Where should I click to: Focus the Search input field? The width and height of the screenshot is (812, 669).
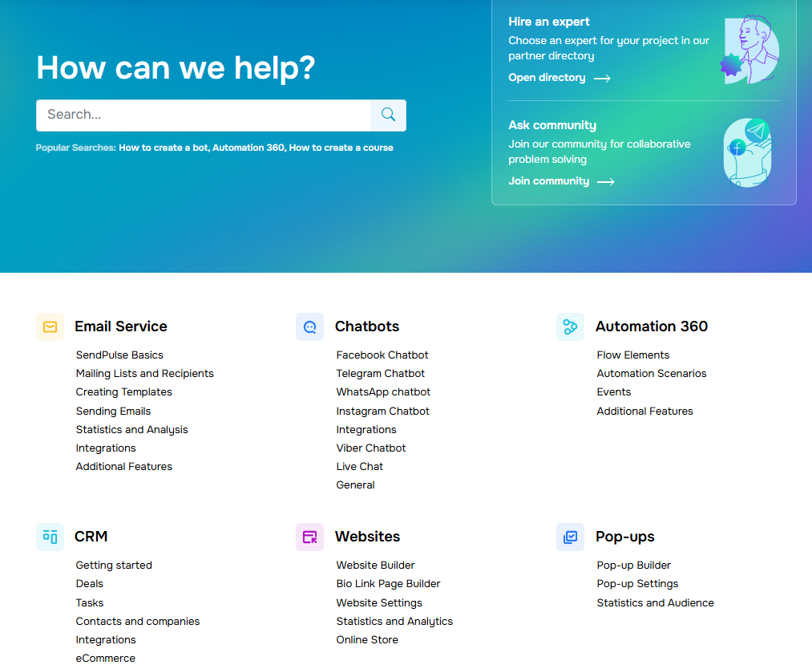[x=204, y=115]
